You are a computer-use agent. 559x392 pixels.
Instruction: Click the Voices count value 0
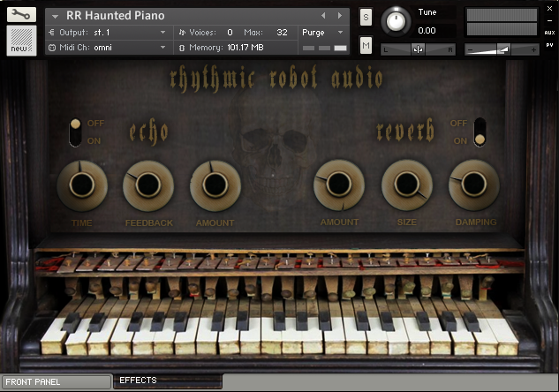230,33
